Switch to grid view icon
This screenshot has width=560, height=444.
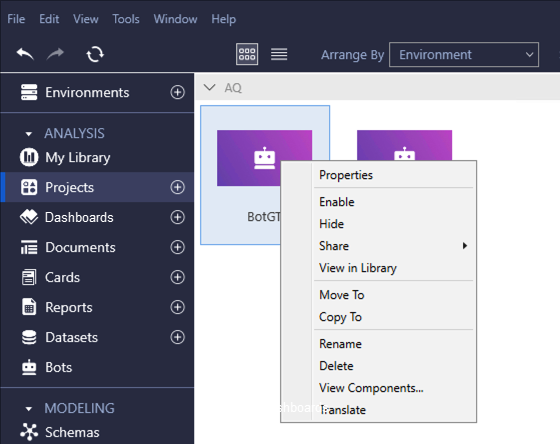[247, 54]
